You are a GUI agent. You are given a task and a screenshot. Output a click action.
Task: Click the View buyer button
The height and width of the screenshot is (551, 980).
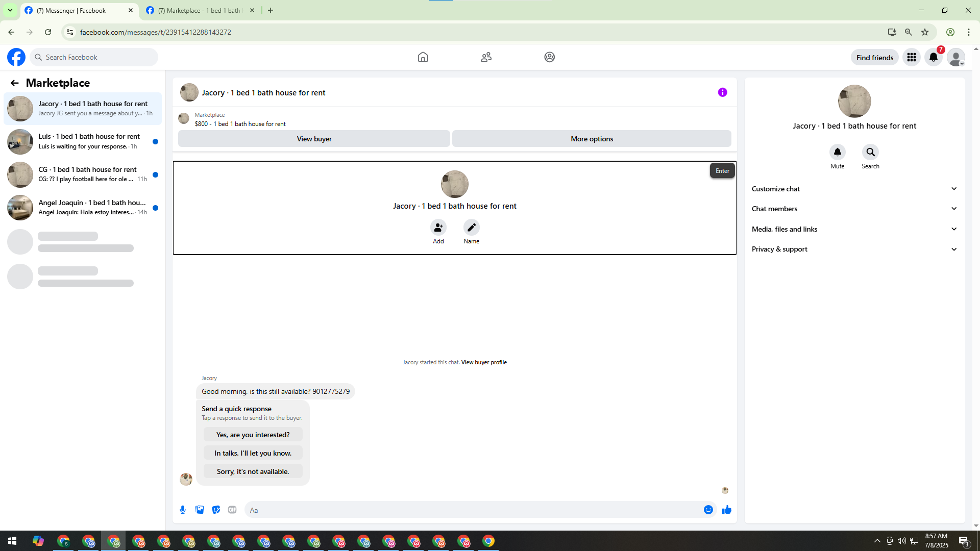(314, 139)
